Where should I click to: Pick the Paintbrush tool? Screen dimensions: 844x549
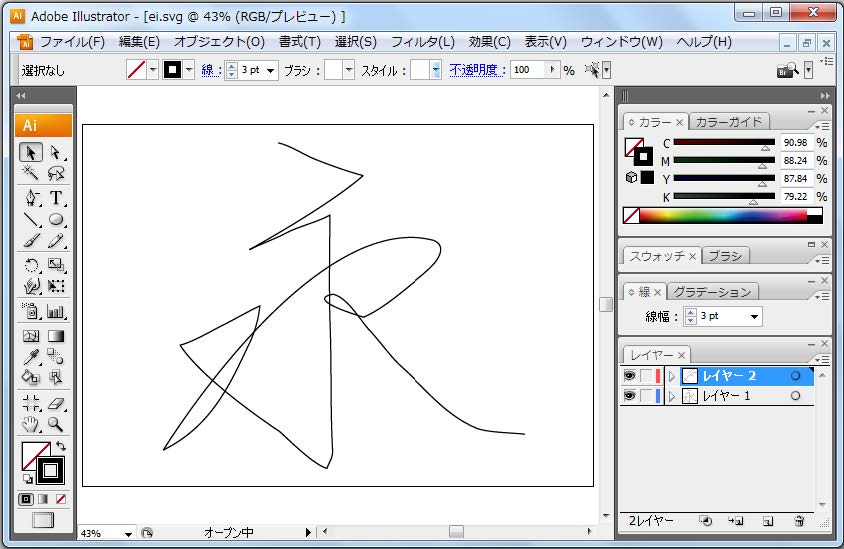point(32,242)
